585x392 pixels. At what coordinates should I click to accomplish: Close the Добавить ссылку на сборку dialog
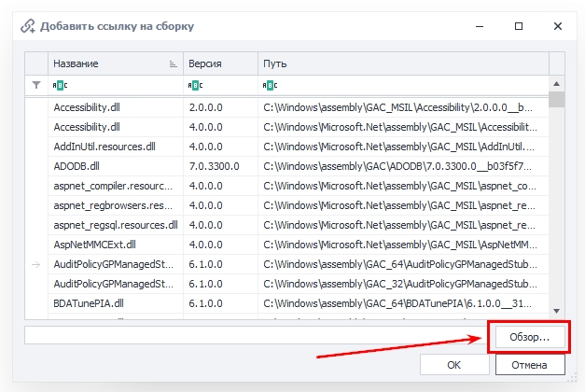(x=558, y=26)
